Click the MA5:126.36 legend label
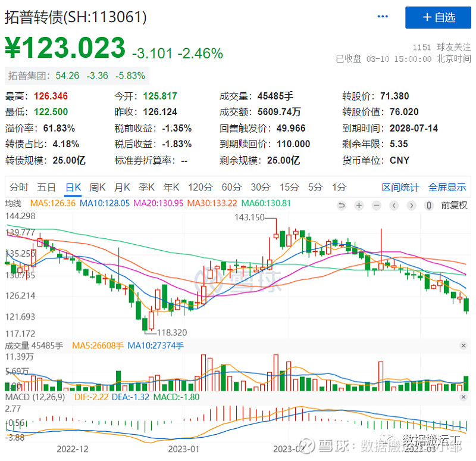Image resolution: width=476 pixels, height=461 pixels. point(53,203)
